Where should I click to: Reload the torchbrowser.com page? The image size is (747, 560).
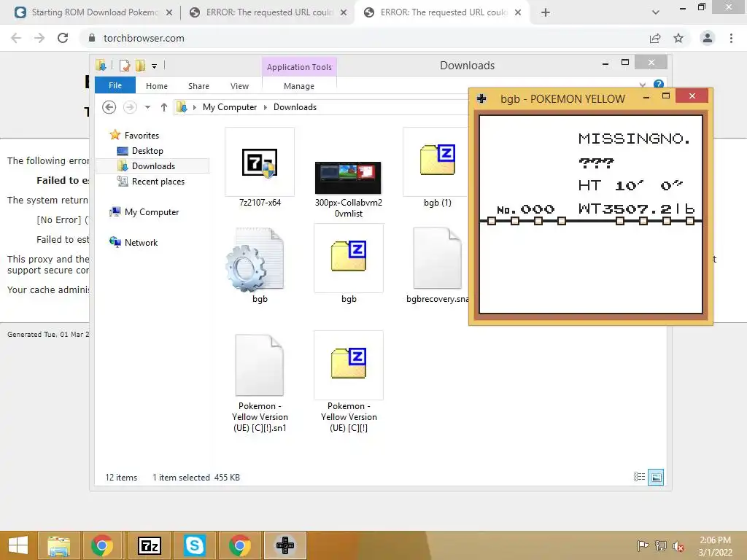pyautogui.click(x=63, y=38)
